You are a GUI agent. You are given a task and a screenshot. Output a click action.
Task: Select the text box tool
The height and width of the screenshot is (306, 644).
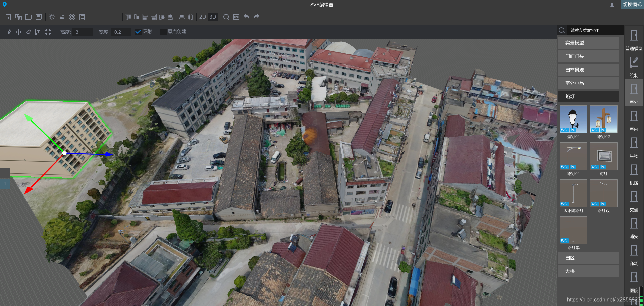pyautogui.click(x=38, y=32)
